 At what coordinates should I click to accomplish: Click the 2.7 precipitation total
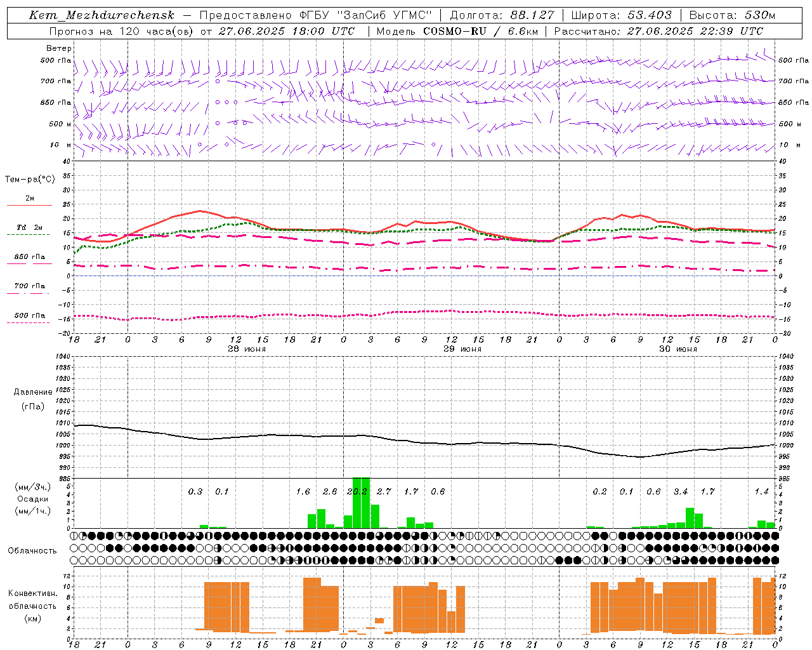pyautogui.click(x=384, y=491)
